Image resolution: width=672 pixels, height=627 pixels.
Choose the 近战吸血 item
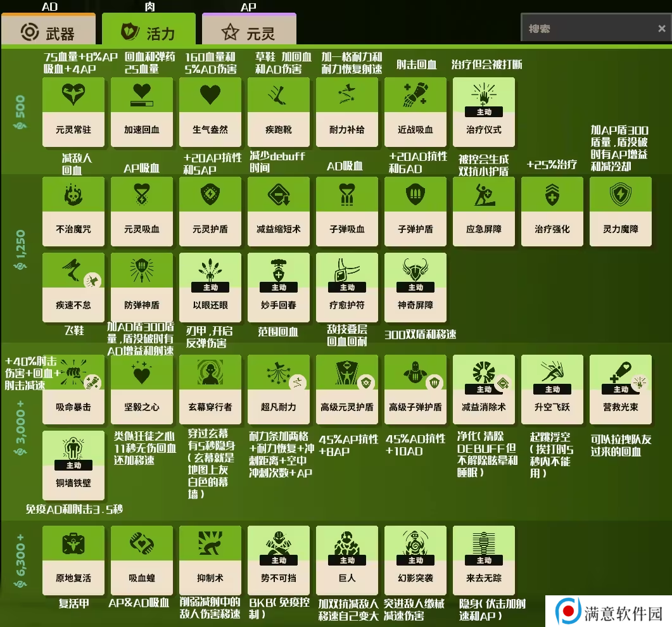[x=415, y=112]
